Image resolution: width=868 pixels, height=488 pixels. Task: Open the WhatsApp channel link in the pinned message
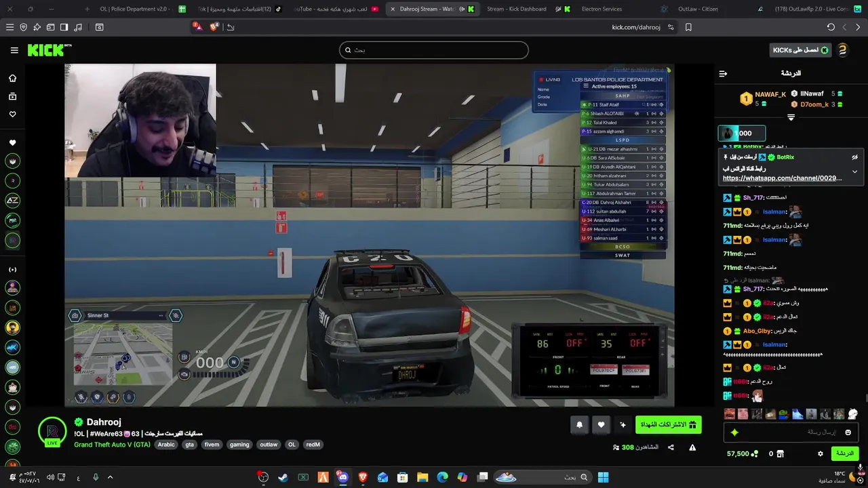point(782,178)
